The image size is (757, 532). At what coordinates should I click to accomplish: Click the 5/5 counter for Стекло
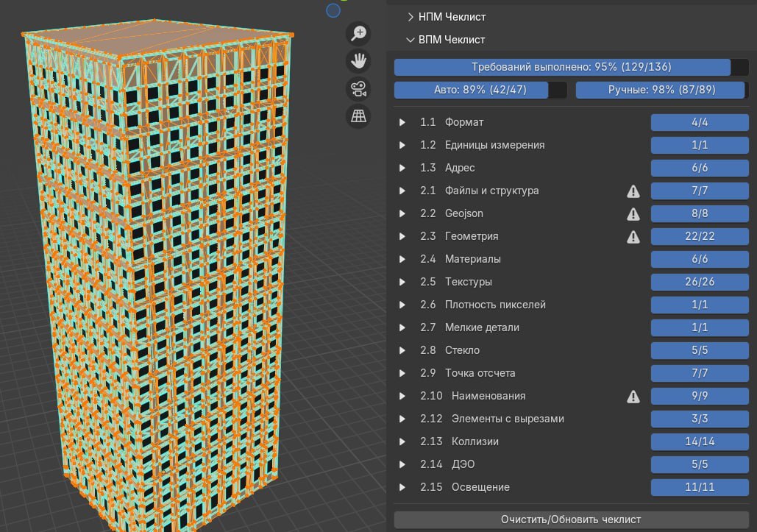[700, 350]
